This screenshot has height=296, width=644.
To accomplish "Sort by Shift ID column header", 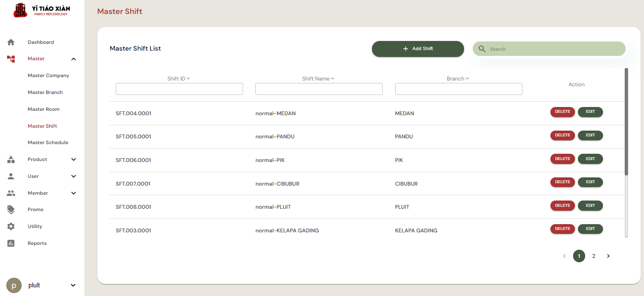I will (178, 79).
